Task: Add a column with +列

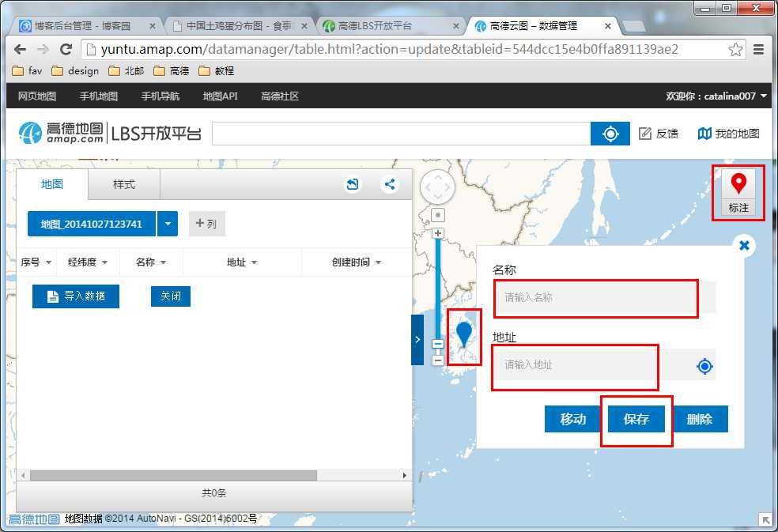Action: pos(207,224)
